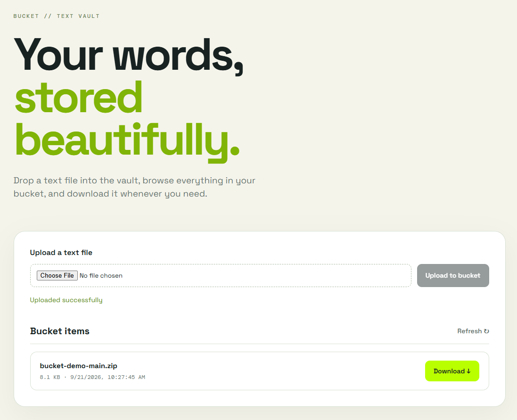Refresh the bucket items list

coord(473,331)
